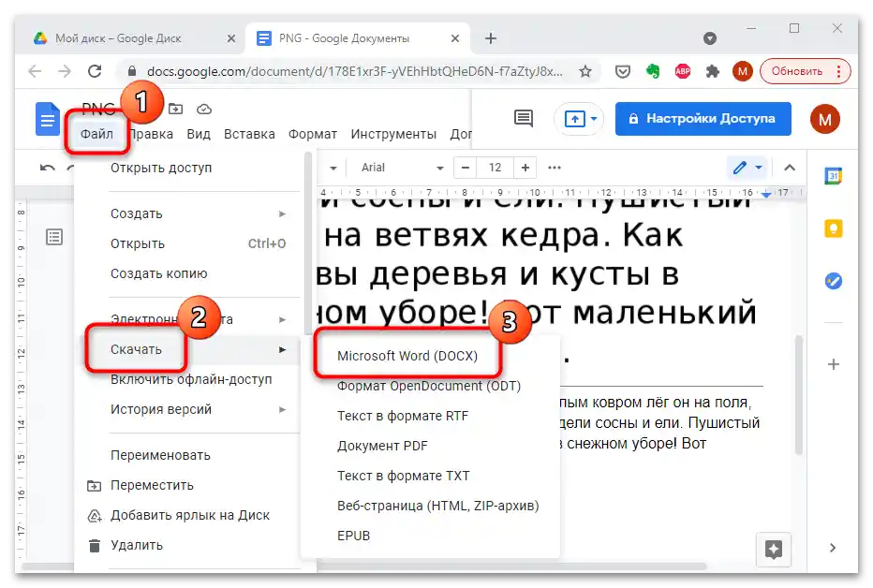Click the Обновить browser button
The height and width of the screenshot is (588, 873).
805,71
